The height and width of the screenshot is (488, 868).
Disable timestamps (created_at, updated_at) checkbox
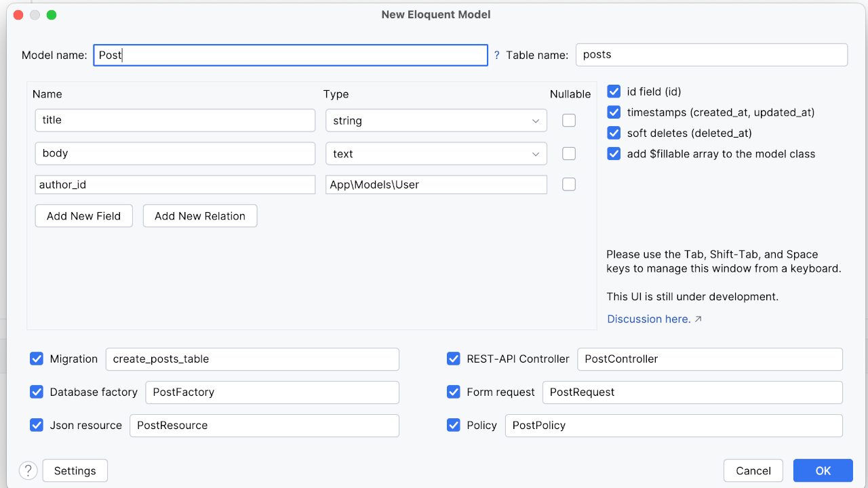[x=614, y=113]
